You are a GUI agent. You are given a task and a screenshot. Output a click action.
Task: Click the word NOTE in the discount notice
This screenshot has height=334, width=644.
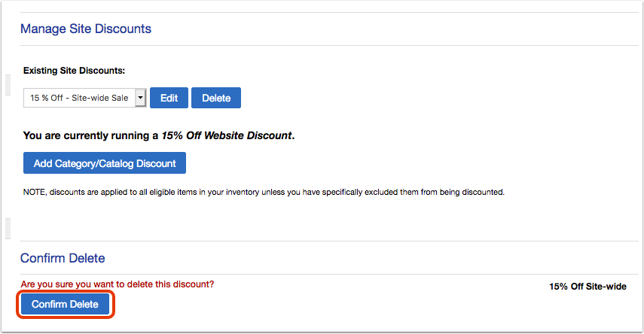34,192
